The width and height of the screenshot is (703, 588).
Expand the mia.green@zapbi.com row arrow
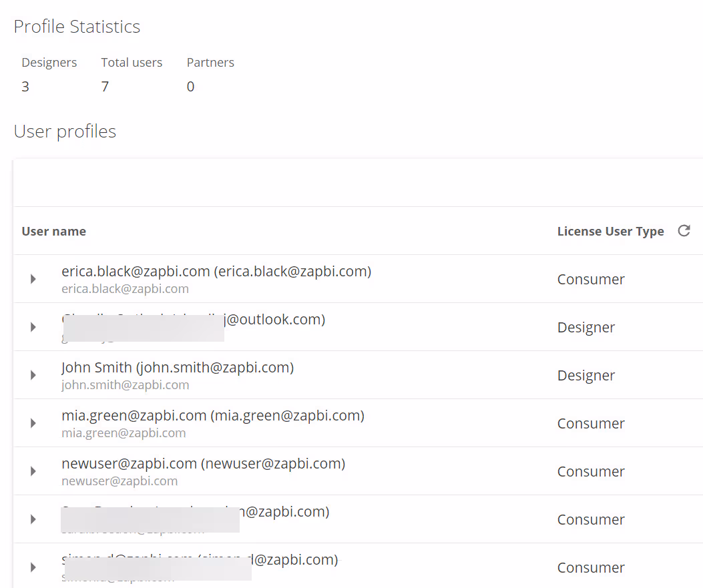click(33, 423)
